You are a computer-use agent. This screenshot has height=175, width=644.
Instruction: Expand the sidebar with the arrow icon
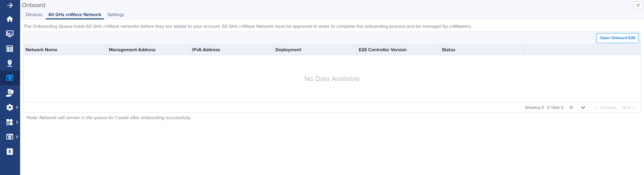[x=10, y=5]
